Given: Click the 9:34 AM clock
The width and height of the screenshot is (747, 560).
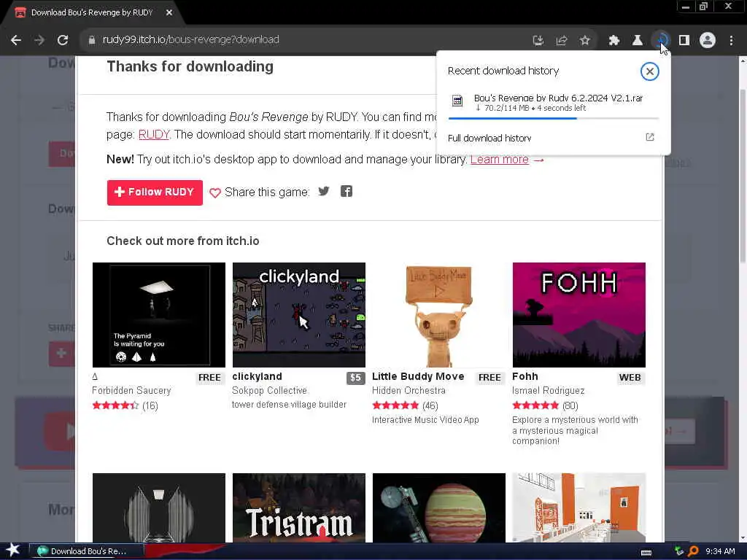Looking at the screenshot, I should (720, 551).
